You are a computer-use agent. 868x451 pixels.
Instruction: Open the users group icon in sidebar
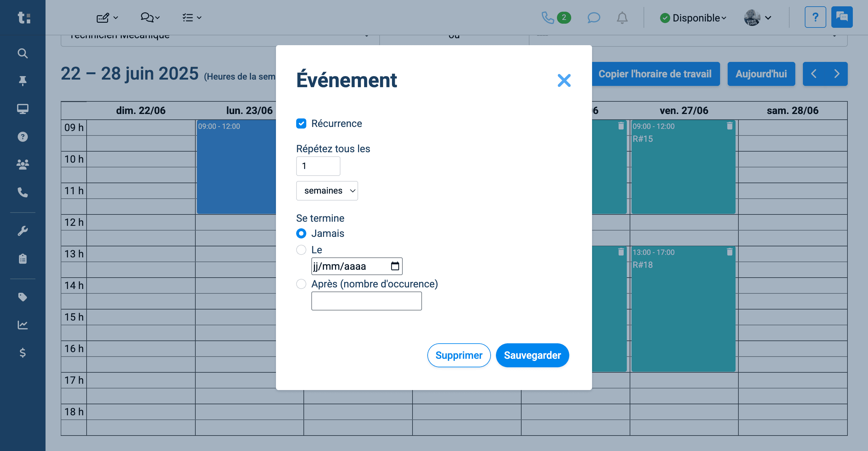(x=22, y=164)
